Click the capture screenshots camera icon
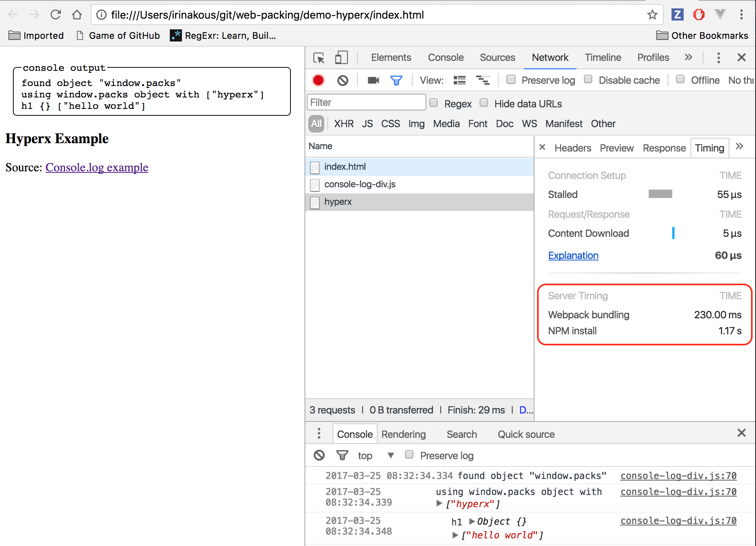 [x=373, y=80]
